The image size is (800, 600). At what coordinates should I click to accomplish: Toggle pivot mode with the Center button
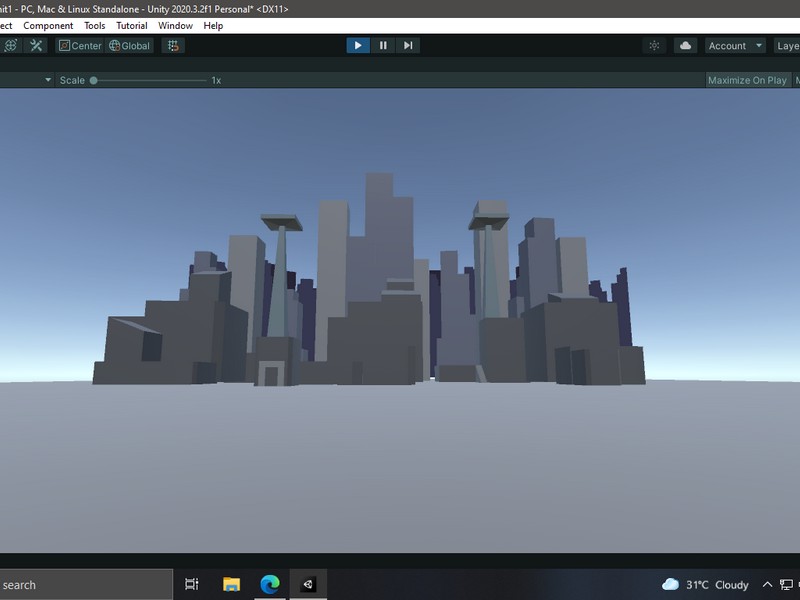(79, 45)
